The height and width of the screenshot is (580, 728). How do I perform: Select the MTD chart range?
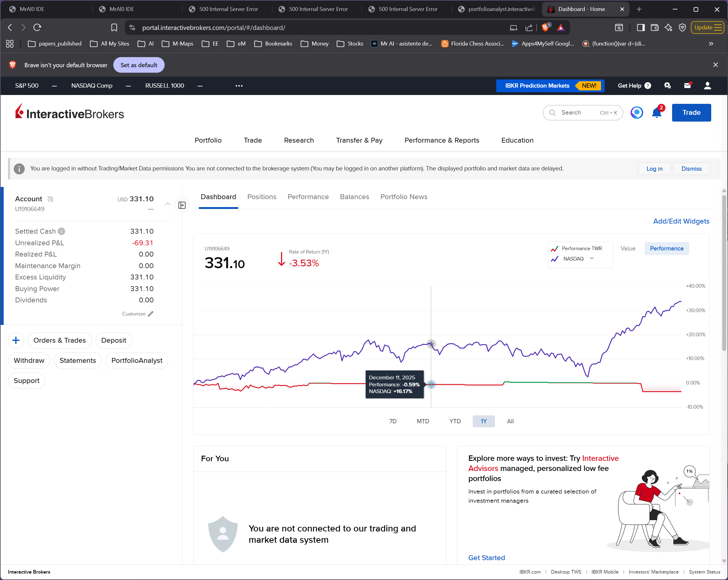423,421
